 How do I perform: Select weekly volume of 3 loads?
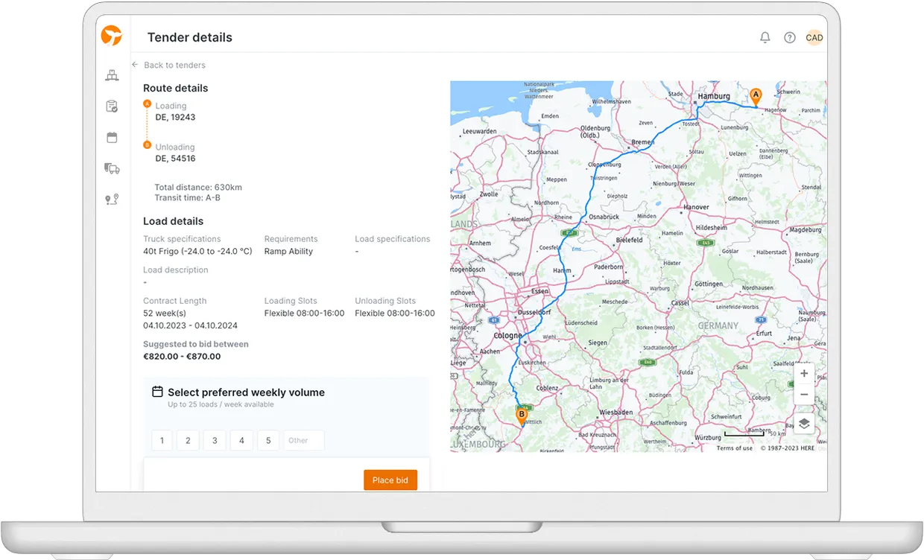tap(215, 440)
